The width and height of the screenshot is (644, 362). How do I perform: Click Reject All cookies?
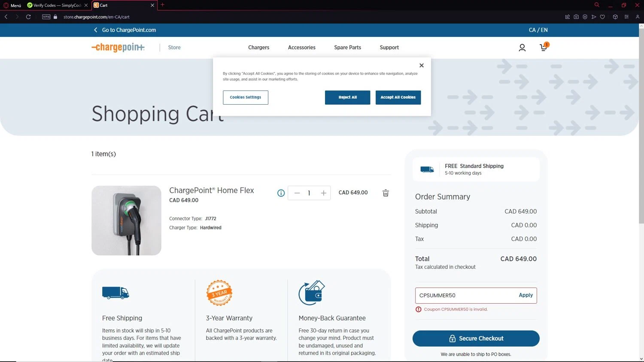[x=347, y=97]
